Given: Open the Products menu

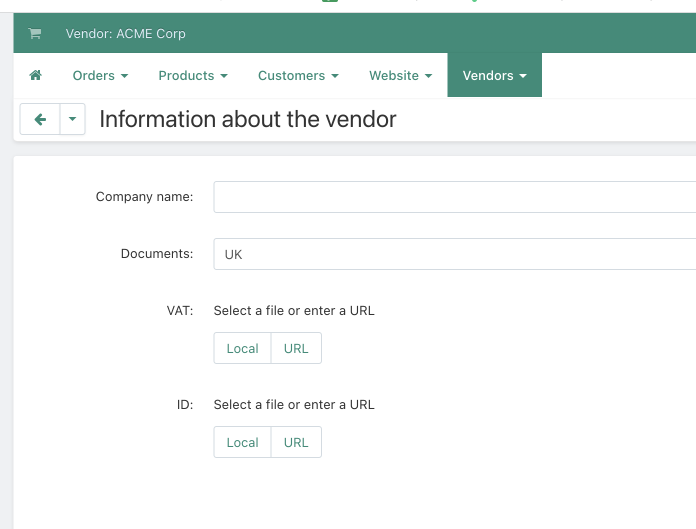Looking at the screenshot, I should coord(193,76).
